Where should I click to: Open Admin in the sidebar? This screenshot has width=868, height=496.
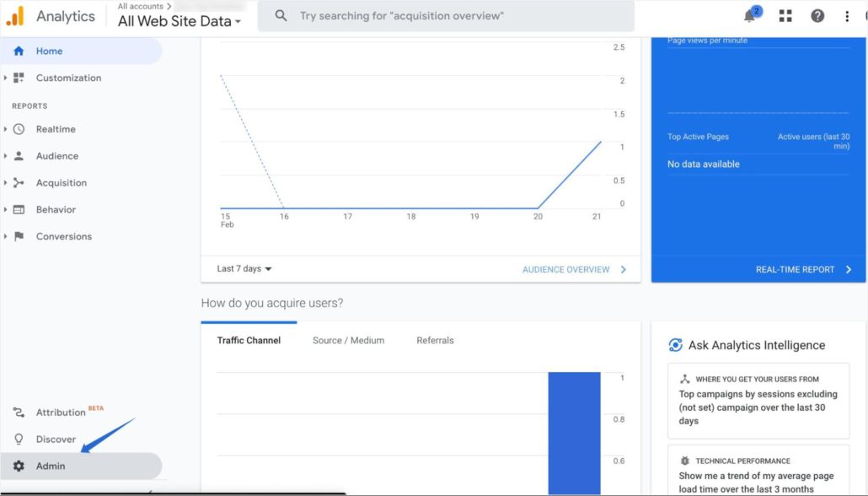81,466
